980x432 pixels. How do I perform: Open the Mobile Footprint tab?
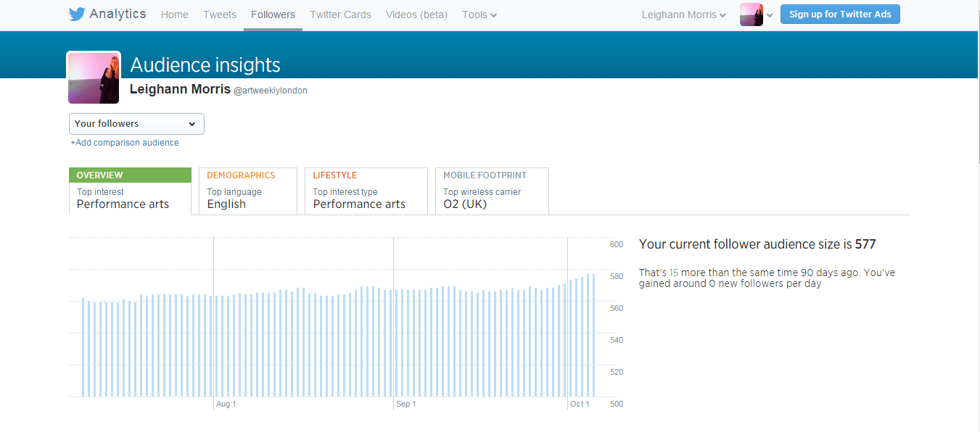pos(491,191)
